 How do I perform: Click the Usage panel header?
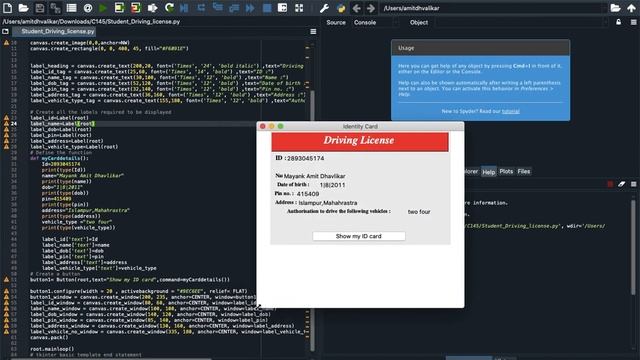480,48
